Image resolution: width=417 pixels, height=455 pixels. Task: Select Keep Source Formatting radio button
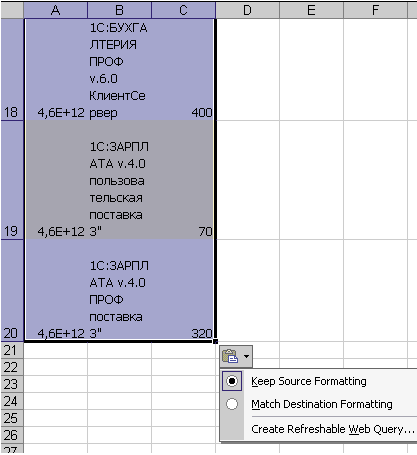tap(232, 381)
